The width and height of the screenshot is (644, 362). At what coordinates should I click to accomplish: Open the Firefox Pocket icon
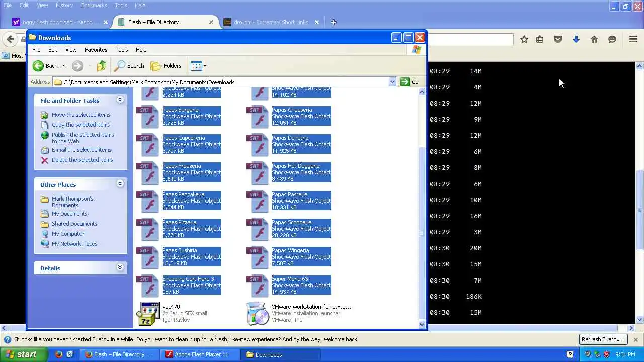click(x=558, y=39)
